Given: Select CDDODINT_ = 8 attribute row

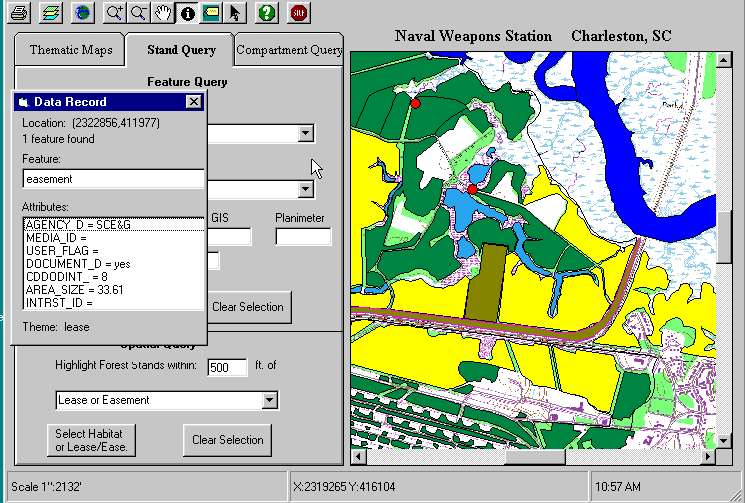Looking at the screenshot, I should (x=114, y=277).
